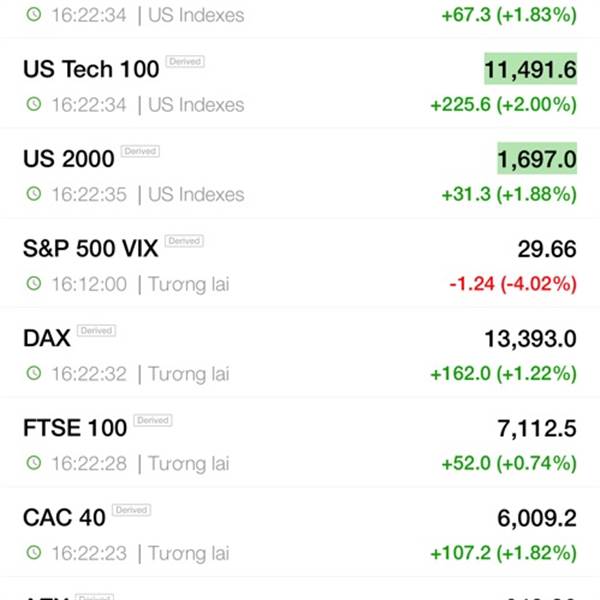The image size is (600, 600).
Task: Open the US Tech 100 index row
Action: pyautogui.click(x=300, y=83)
